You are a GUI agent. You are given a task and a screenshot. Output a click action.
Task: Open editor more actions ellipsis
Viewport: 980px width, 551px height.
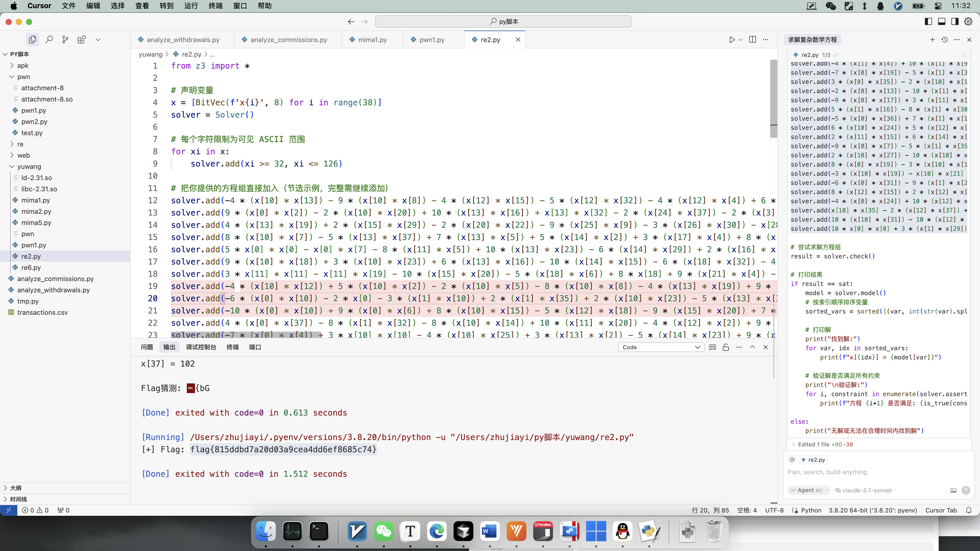point(766,40)
